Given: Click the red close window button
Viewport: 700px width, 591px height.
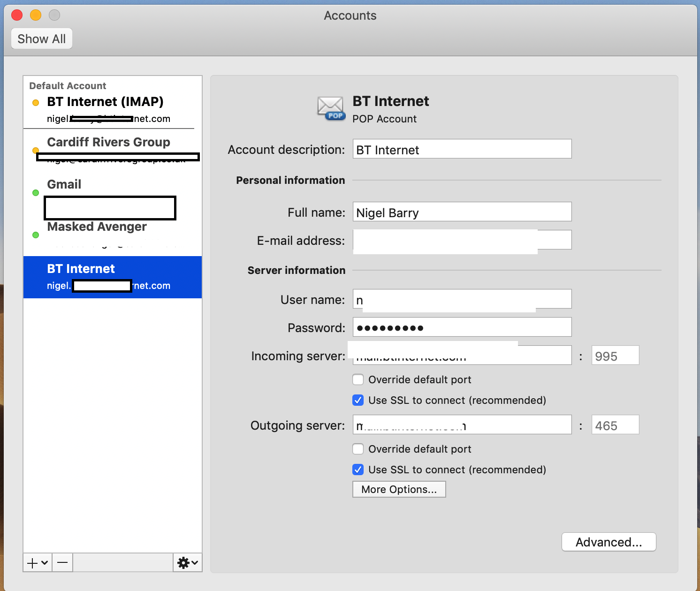Looking at the screenshot, I should 17,15.
